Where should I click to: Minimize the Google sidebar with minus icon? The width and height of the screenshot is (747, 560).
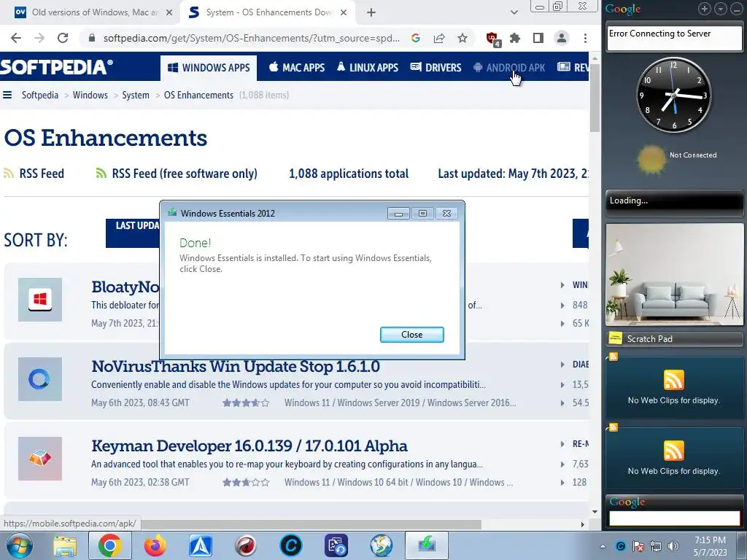(736, 9)
